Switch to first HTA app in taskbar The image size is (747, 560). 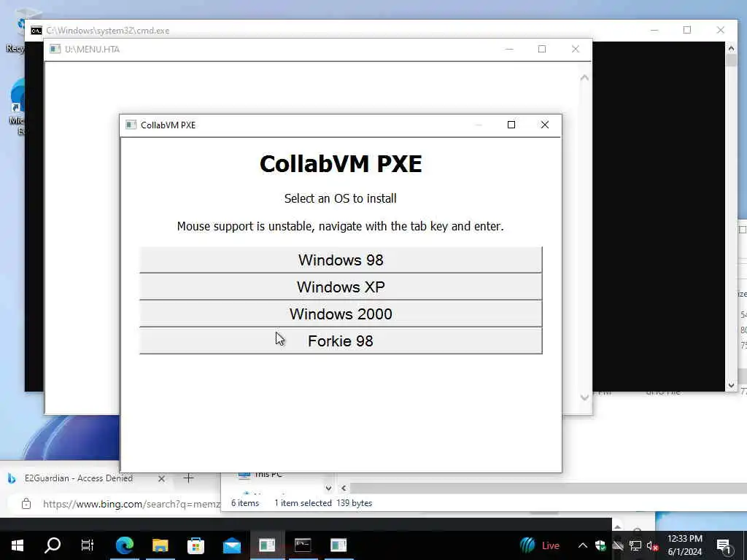[x=267, y=545]
